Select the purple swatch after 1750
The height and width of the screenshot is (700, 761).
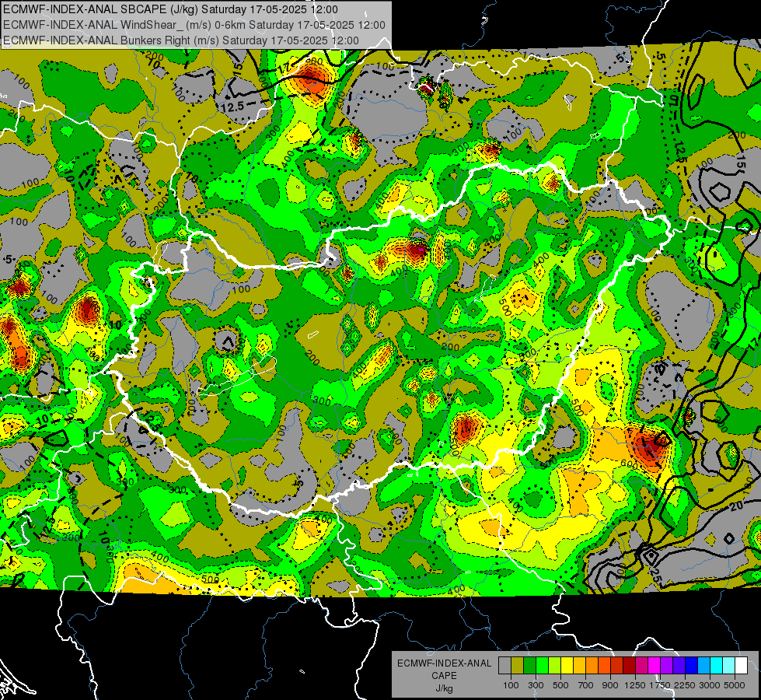coord(667,666)
